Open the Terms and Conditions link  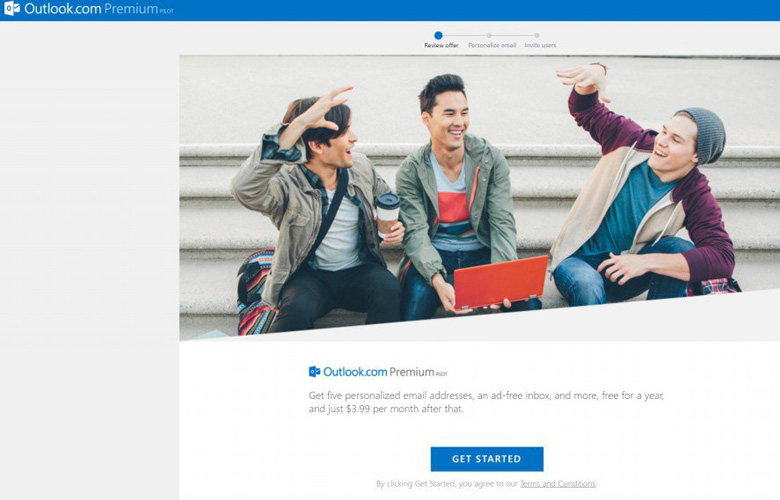(557, 484)
